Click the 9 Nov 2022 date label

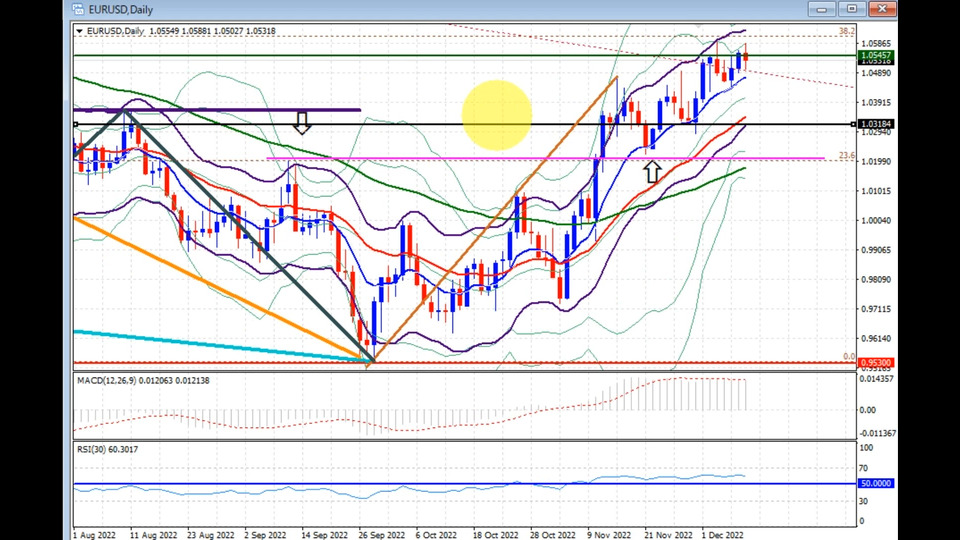click(x=609, y=535)
